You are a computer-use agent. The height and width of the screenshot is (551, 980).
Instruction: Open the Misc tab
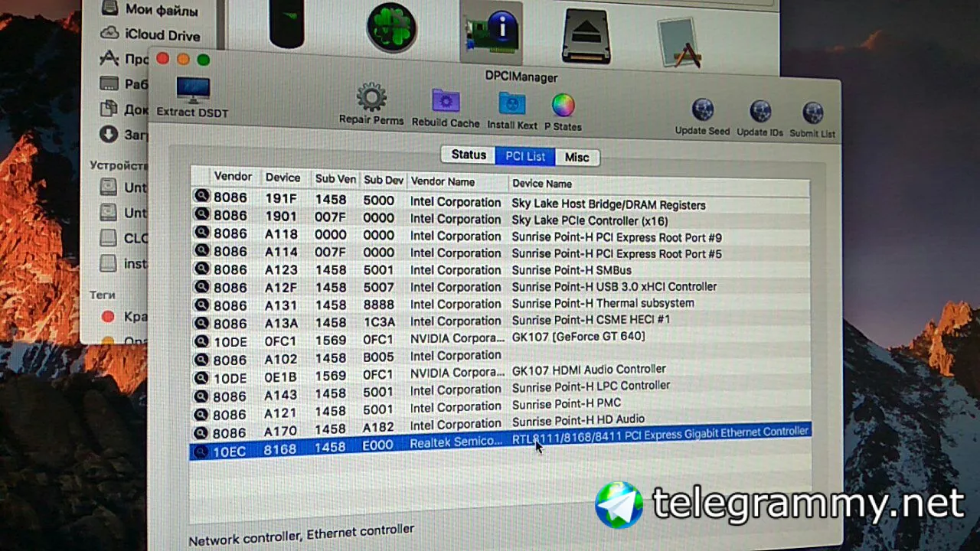(x=577, y=158)
